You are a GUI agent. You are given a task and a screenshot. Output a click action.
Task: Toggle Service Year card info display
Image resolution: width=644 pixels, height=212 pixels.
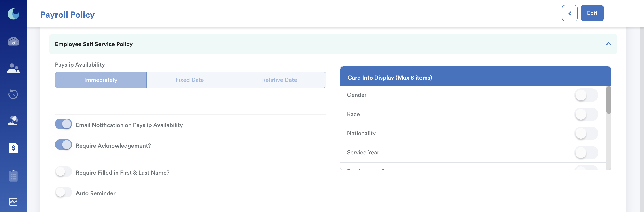click(x=586, y=153)
